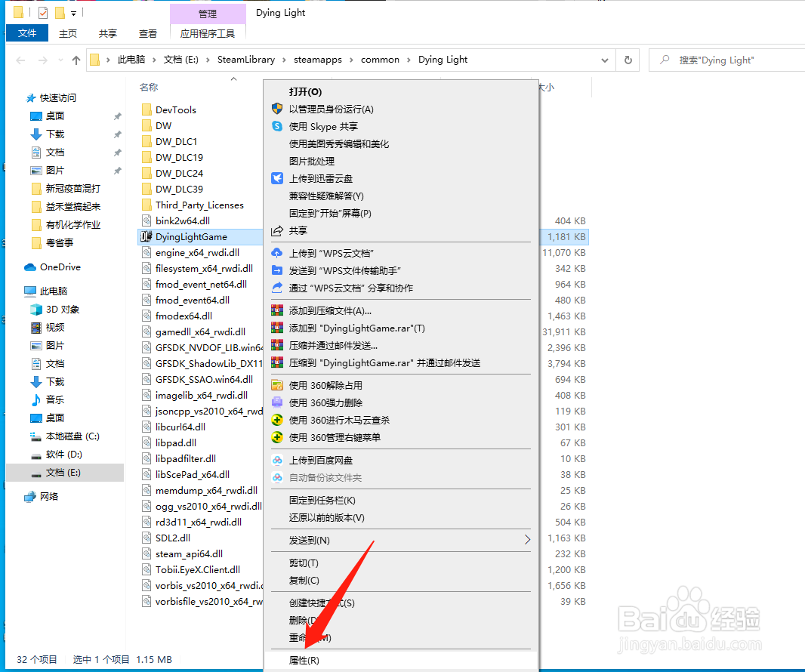Image resolution: width=805 pixels, height=672 pixels.
Task: Click common in the address path
Action: 380,60
